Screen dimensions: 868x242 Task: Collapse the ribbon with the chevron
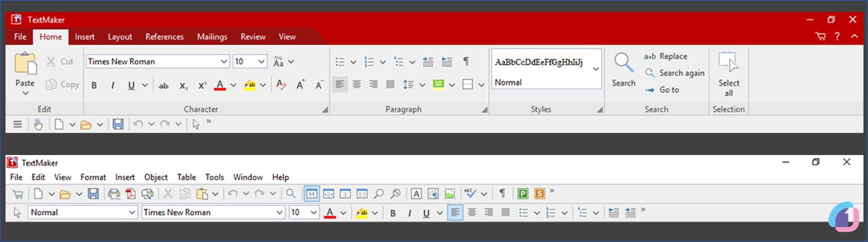(854, 36)
